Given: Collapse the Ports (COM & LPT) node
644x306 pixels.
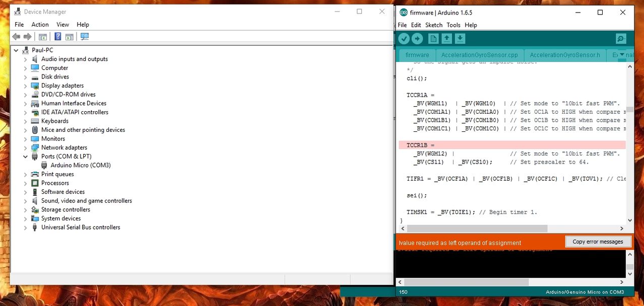Looking at the screenshot, I should click(x=25, y=157).
